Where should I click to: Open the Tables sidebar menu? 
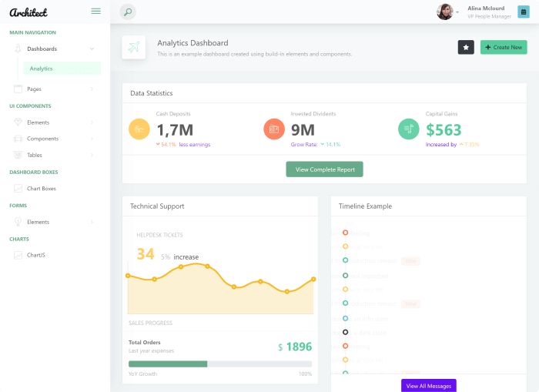click(x=55, y=155)
